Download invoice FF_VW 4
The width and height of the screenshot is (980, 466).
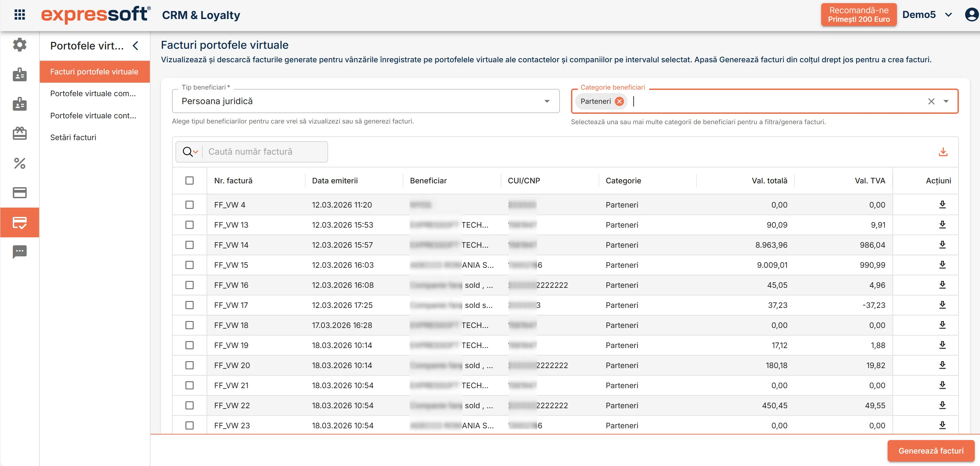(x=942, y=205)
